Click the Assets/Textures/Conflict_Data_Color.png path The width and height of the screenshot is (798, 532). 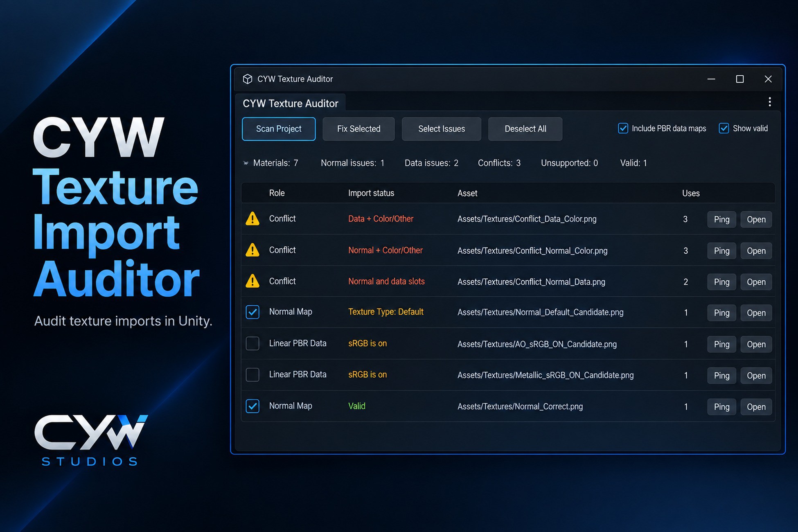pos(527,219)
